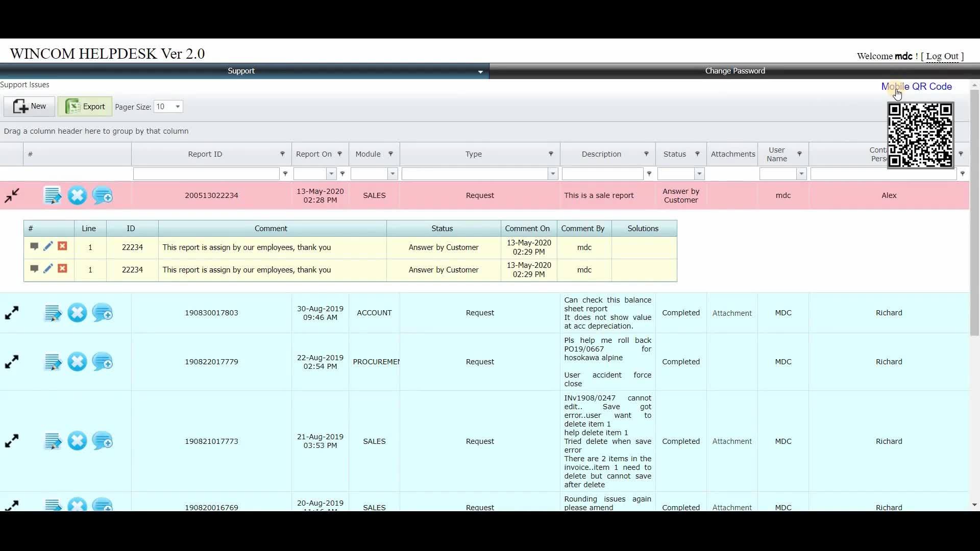980x551 pixels.
Task: Click pencil icon in second comment row
Action: pos(48,269)
